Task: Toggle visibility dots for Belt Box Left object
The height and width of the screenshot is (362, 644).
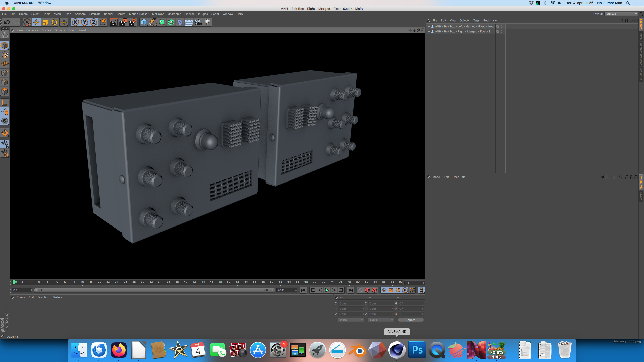Action: [x=501, y=26]
